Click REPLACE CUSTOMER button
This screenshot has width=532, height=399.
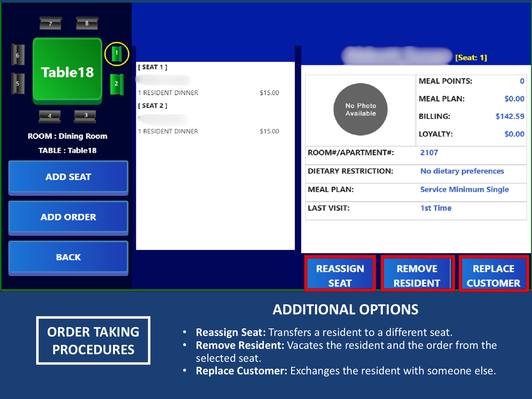click(493, 275)
